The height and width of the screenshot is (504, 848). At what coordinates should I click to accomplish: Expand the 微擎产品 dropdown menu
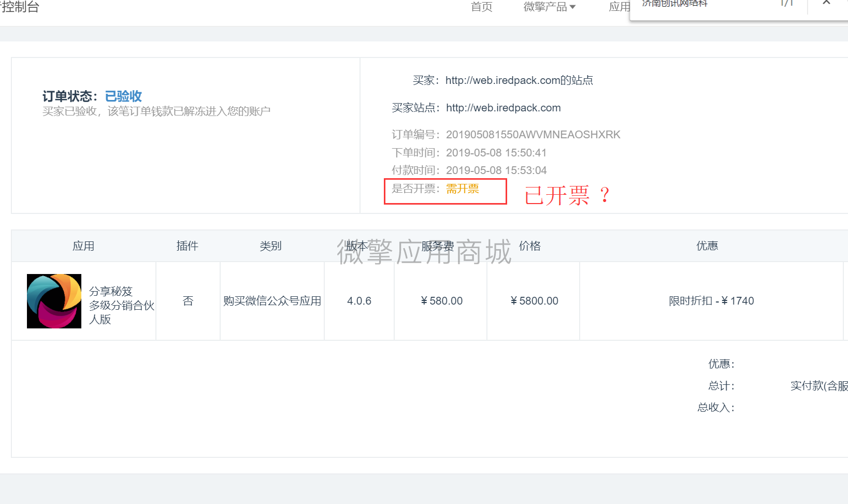[550, 7]
